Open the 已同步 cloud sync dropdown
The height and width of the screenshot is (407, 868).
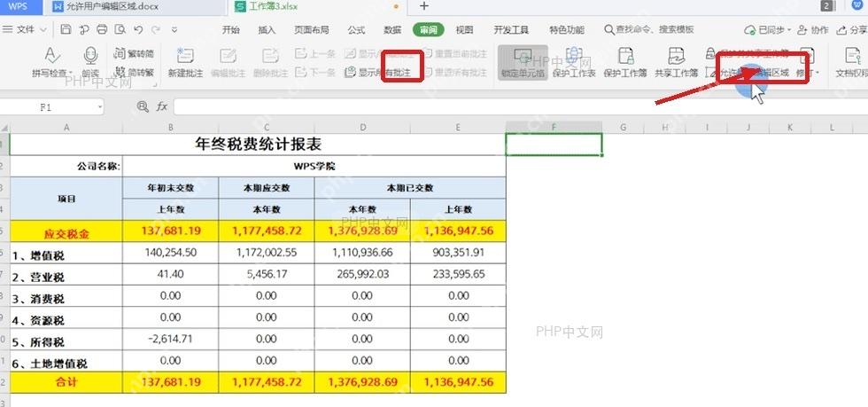coord(767,30)
